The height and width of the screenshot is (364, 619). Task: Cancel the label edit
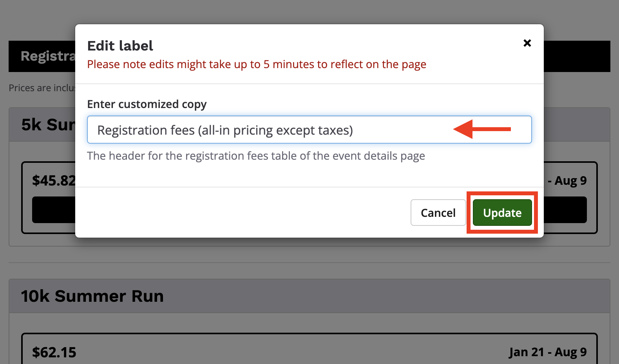click(438, 213)
